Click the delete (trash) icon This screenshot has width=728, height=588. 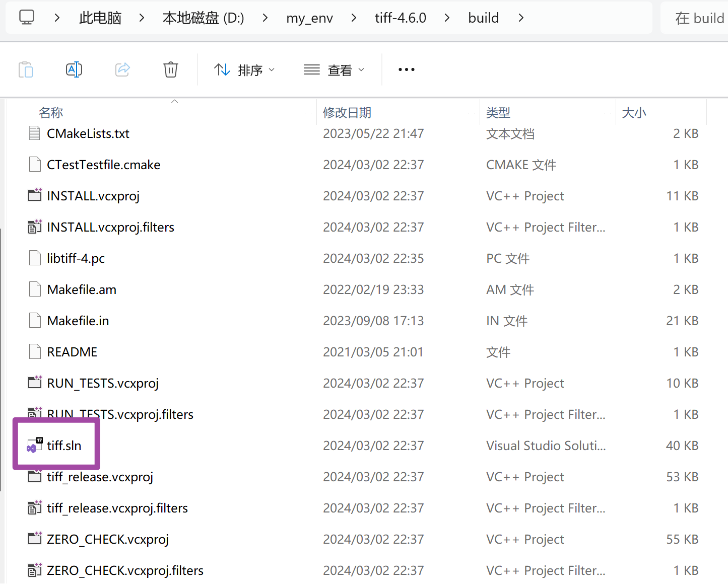tap(170, 69)
